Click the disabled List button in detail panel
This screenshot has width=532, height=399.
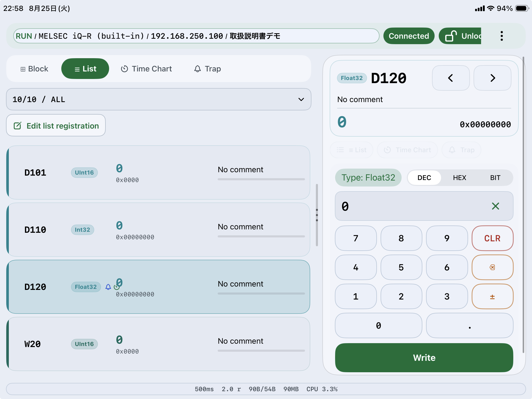pos(351,150)
